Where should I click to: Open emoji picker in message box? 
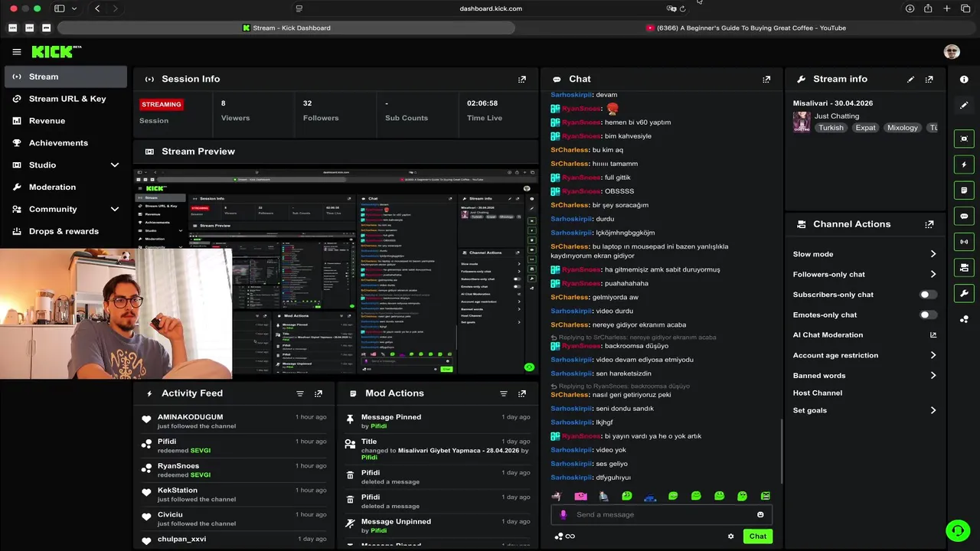pyautogui.click(x=760, y=514)
